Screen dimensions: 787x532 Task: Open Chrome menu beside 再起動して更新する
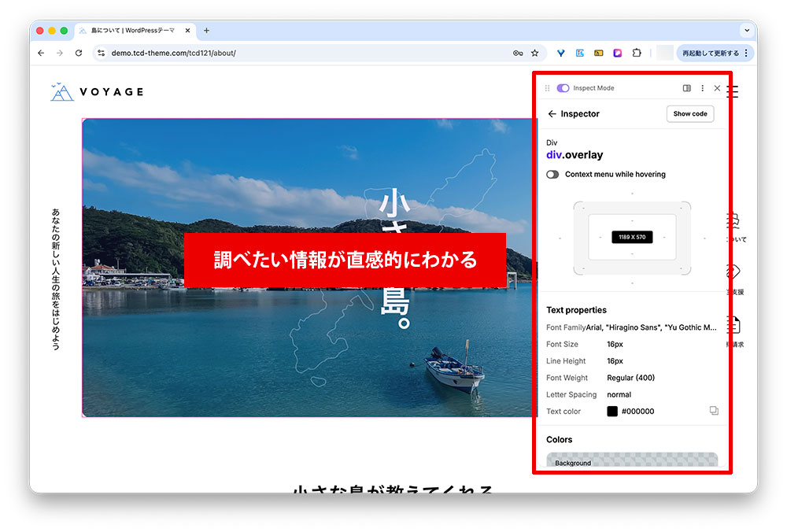tap(746, 54)
